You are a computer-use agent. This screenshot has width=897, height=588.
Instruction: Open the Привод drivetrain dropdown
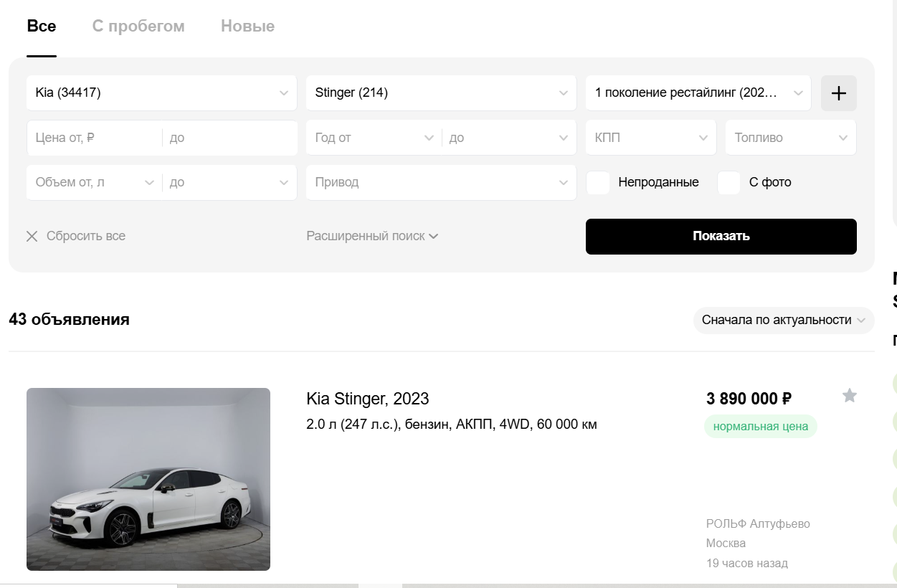(440, 183)
